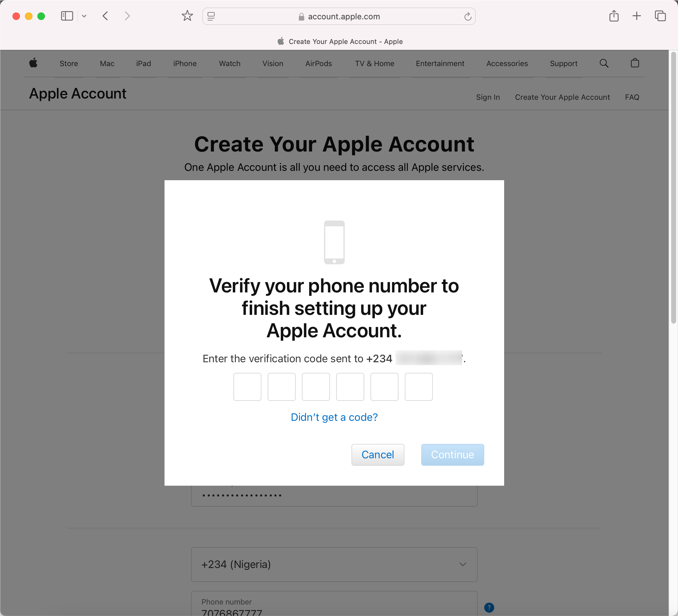Open the shopping bag icon
The width and height of the screenshot is (678, 616).
635,63
